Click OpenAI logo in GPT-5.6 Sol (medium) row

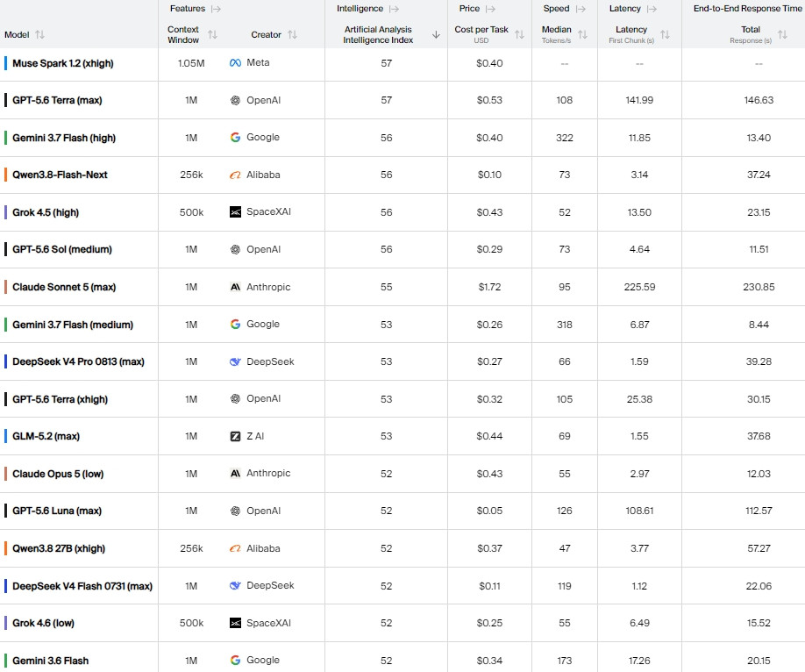(235, 249)
